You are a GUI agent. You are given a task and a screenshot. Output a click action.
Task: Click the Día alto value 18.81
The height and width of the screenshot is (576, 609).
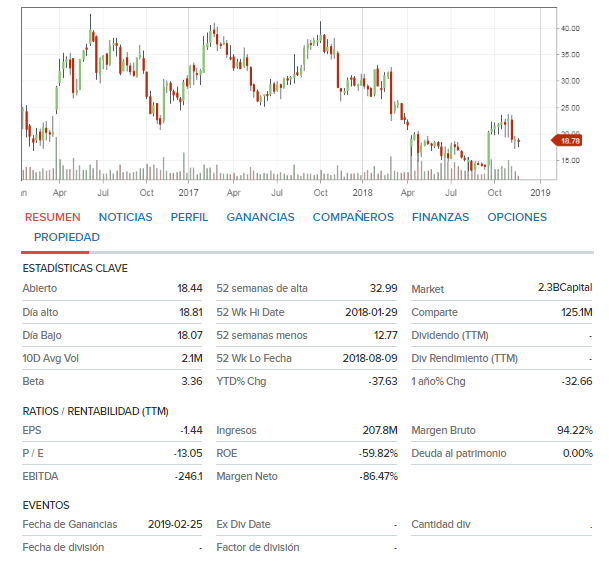pyautogui.click(x=191, y=312)
